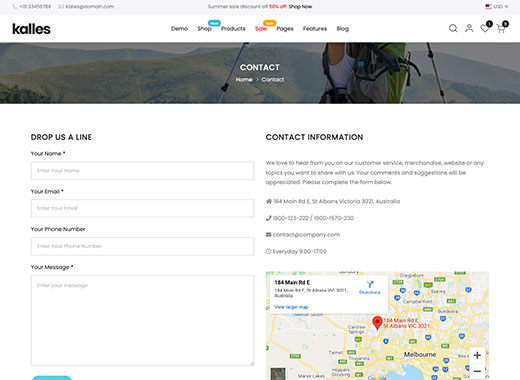Focus the Your Name input field
The image size is (520, 380).
(x=143, y=171)
